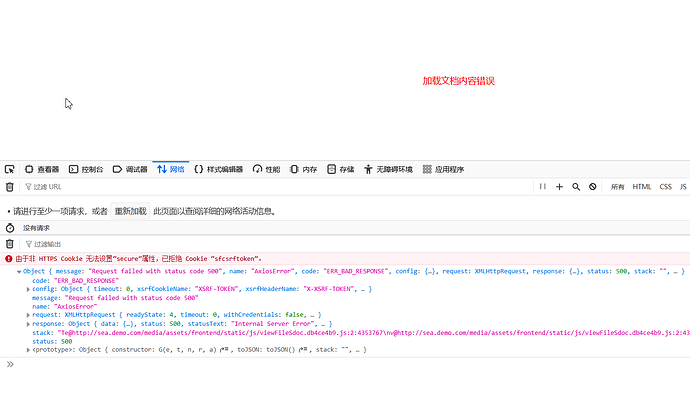Toggle the CSS request filter

coord(665,187)
